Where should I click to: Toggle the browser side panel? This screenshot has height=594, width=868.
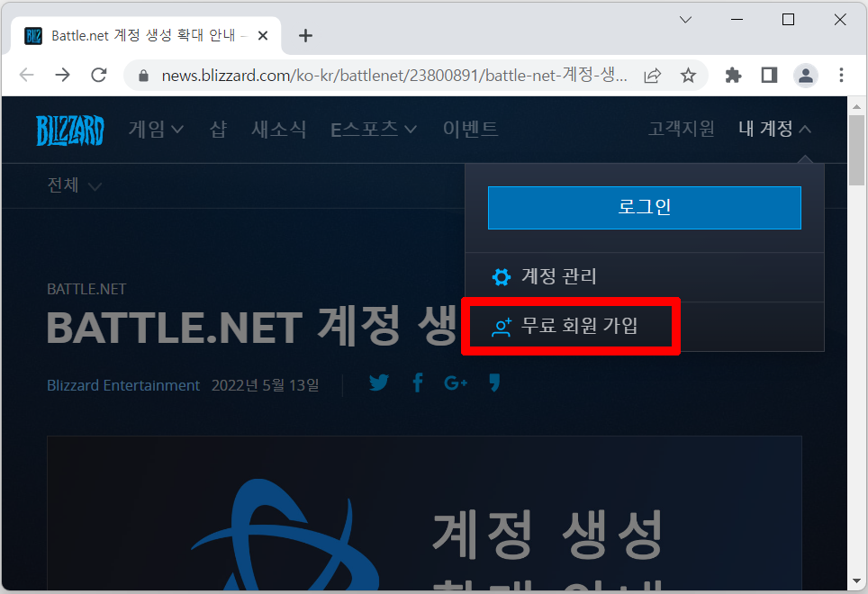(769, 76)
